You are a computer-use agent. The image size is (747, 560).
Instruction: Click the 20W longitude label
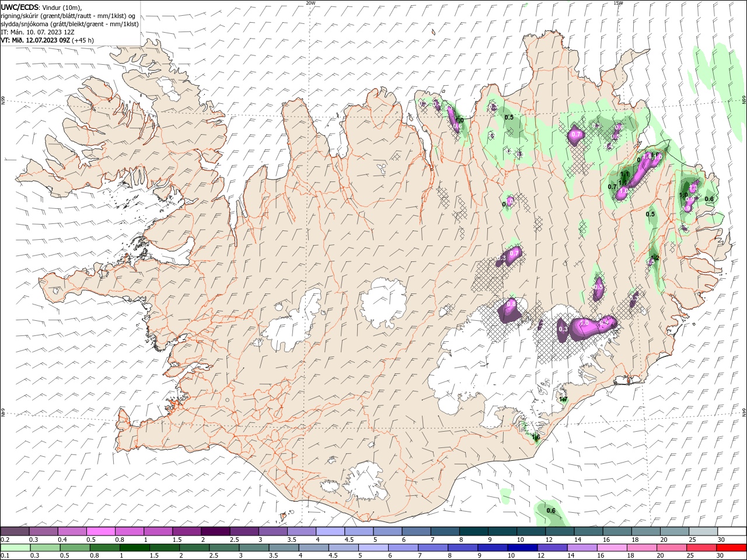pyautogui.click(x=310, y=3)
